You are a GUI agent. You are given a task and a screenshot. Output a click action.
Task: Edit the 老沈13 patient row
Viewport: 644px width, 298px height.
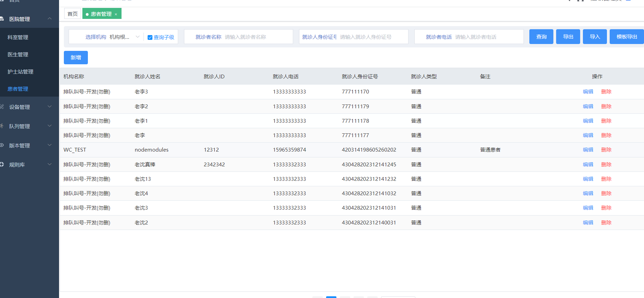(588, 179)
